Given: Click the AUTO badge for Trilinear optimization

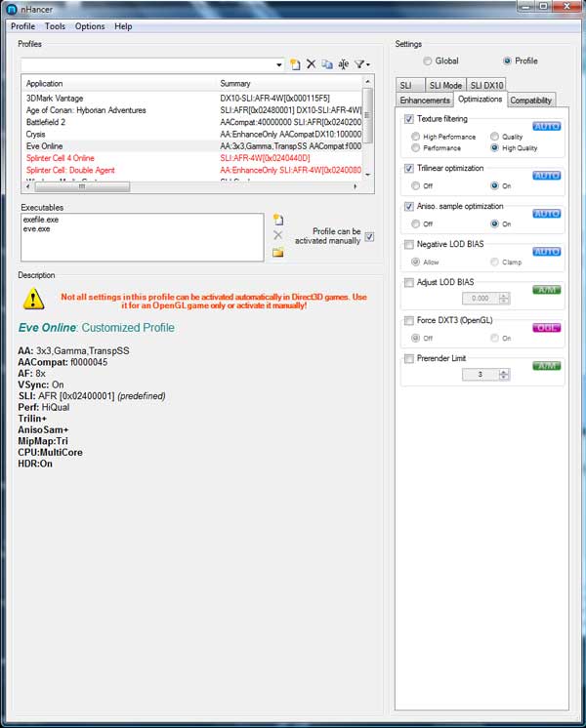Looking at the screenshot, I should 547,176.
